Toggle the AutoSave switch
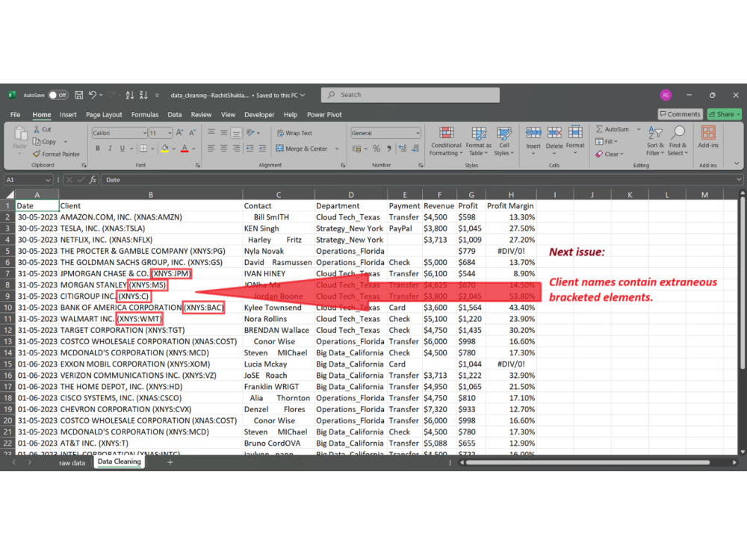 [58, 96]
